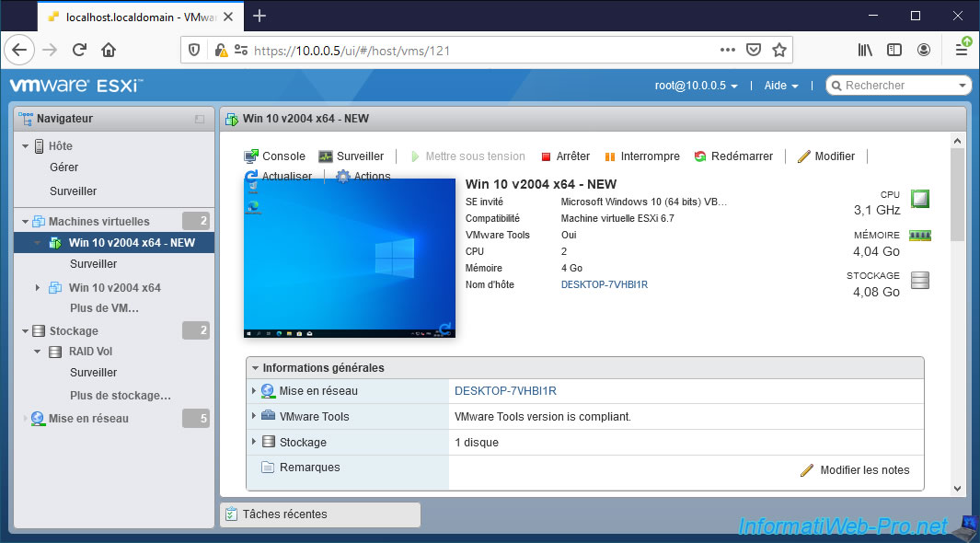Click the scrollbar up arrow
This screenshot has height=543, width=980.
(x=958, y=141)
